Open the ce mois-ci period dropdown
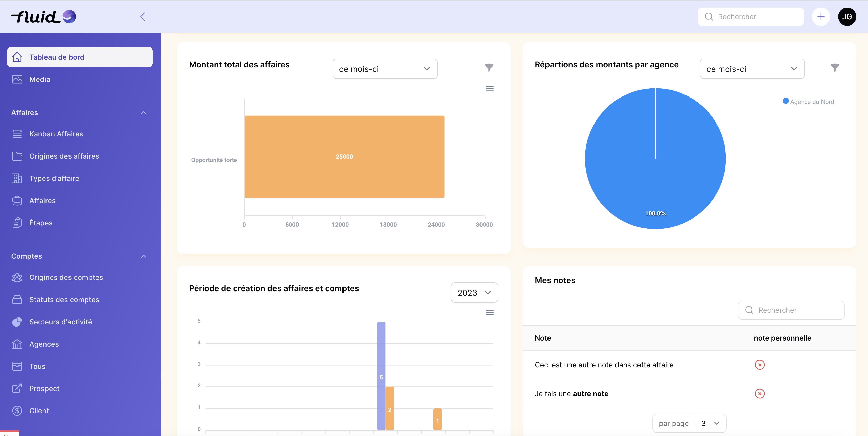This screenshot has height=436, width=868. 384,69
